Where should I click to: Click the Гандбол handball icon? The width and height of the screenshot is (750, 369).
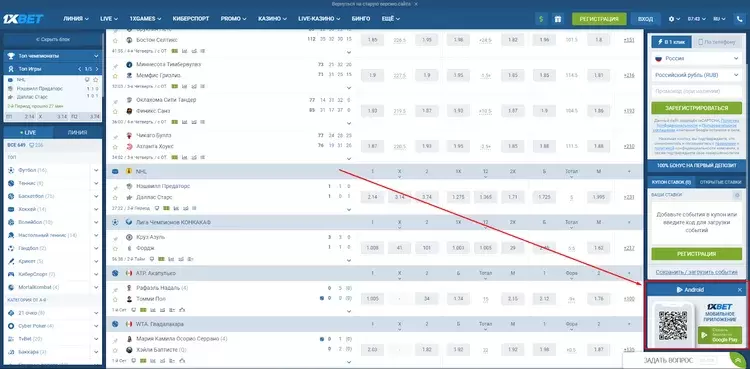[x=11, y=248]
